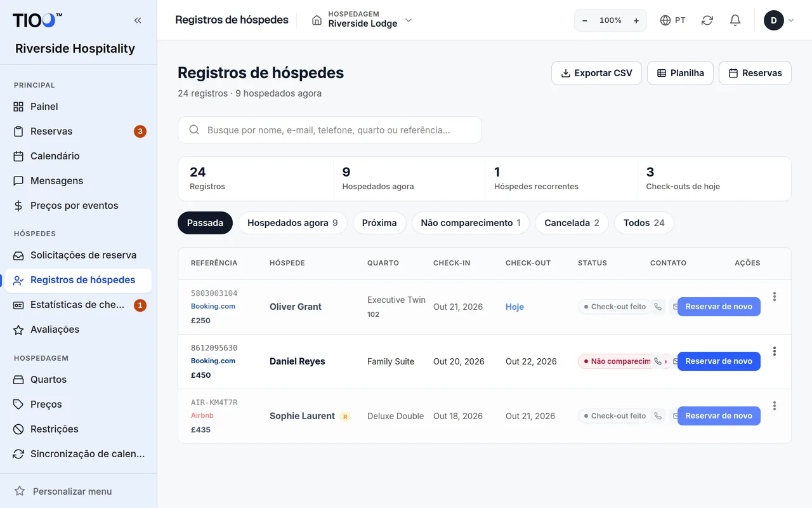The width and height of the screenshot is (812, 508).
Task: Click the Check-in column header
Action: [452, 263]
